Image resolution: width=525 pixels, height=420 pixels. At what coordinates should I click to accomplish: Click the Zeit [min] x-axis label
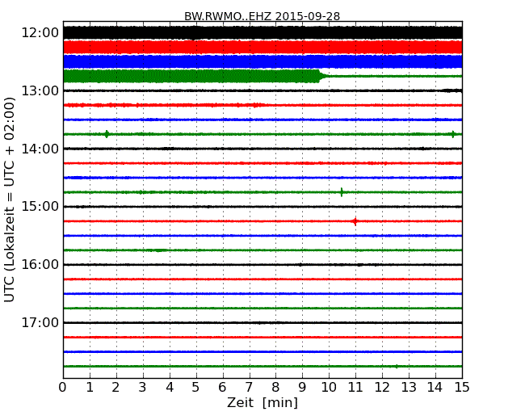262,402
